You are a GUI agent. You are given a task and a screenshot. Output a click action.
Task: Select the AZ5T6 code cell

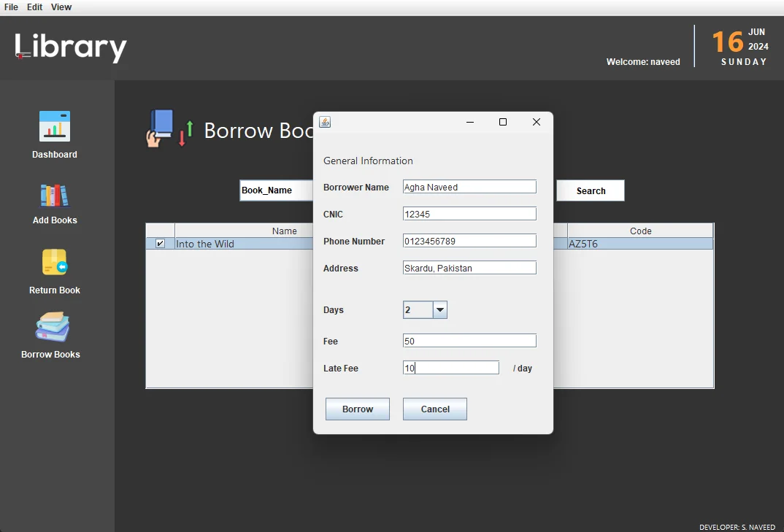click(x=640, y=244)
